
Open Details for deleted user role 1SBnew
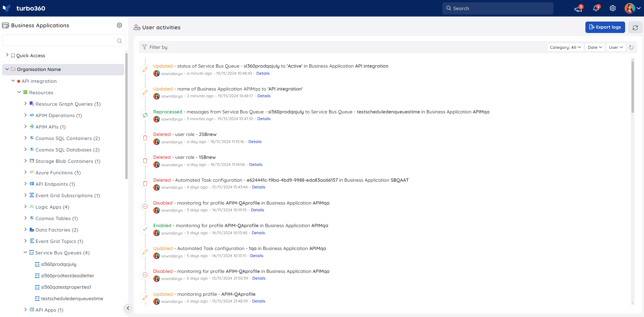click(256, 165)
